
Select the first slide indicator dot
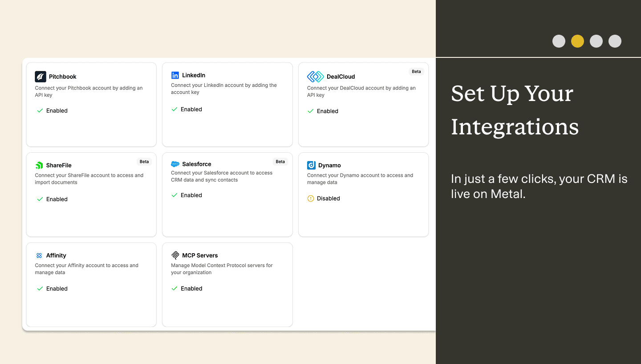point(559,41)
